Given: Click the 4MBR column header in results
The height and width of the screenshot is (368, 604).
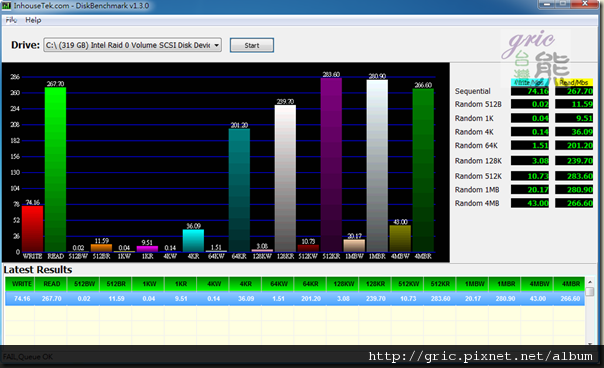Looking at the screenshot, I should [x=570, y=284].
